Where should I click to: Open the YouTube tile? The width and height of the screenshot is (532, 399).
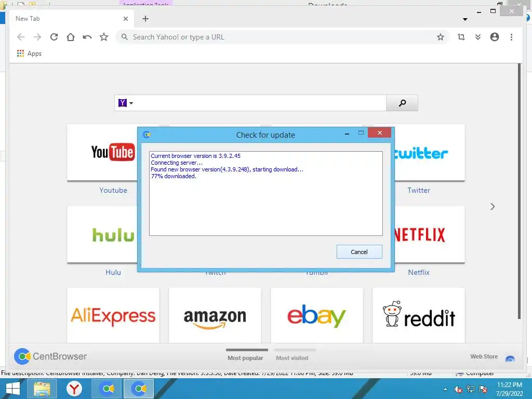point(102,152)
